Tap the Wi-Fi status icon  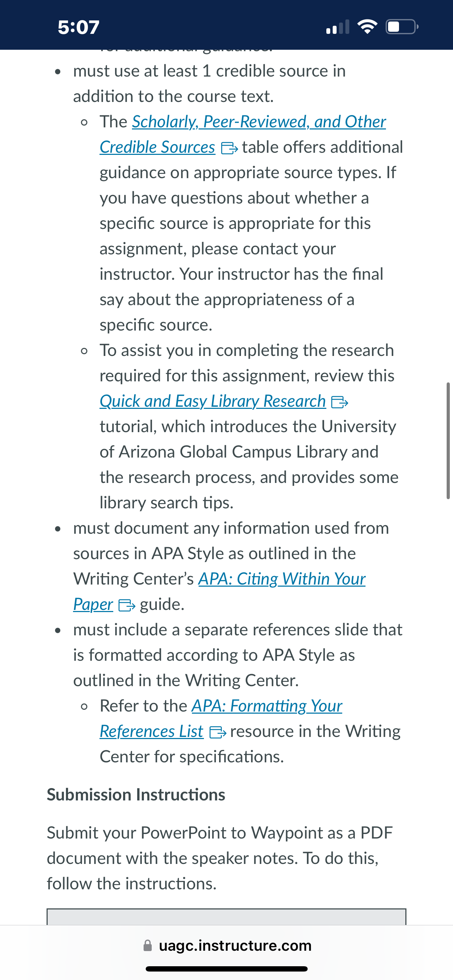pos(367,26)
